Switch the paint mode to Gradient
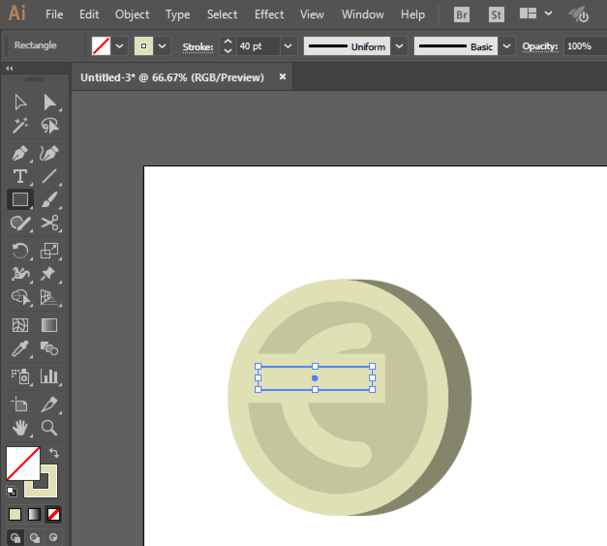Image resolution: width=607 pixels, height=546 pixels. tap(34, 514)
